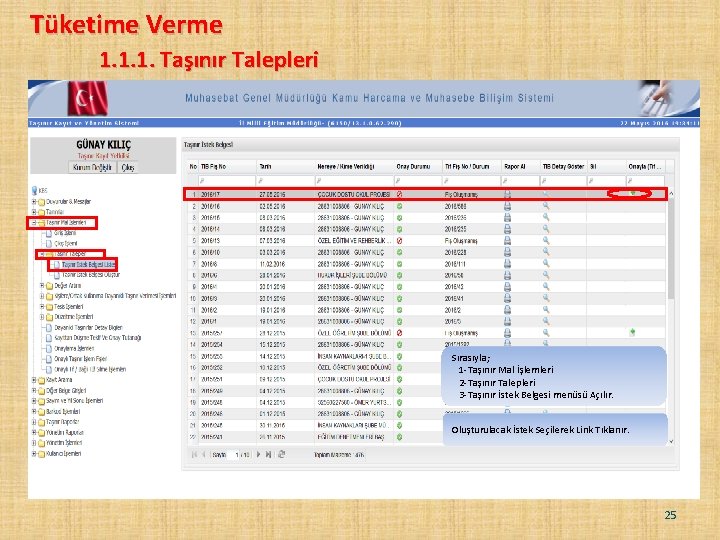Expand the Düzeltme İşlemleri folder

pyautogui.click(x=42, y=317)
